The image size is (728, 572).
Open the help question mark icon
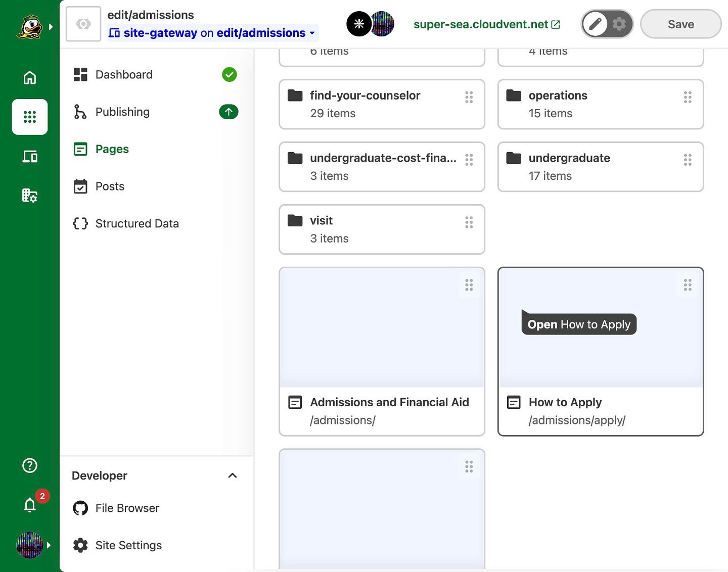pos(30,465)
